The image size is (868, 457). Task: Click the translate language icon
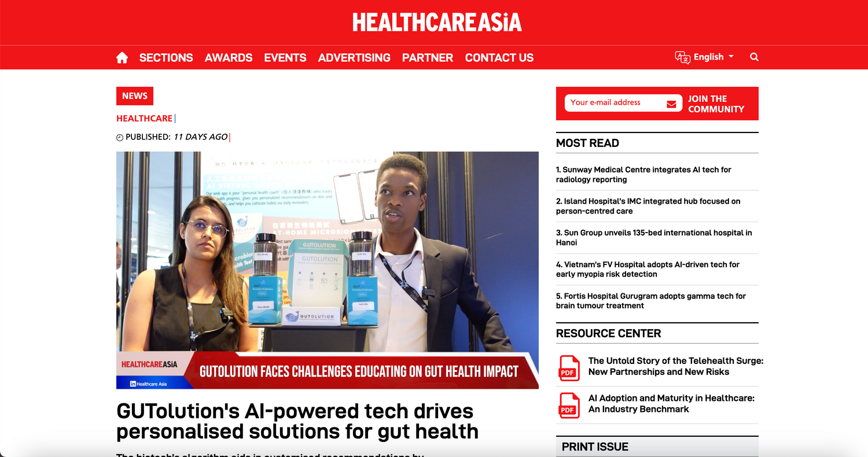pyautogui.click(x=682, y=57)
